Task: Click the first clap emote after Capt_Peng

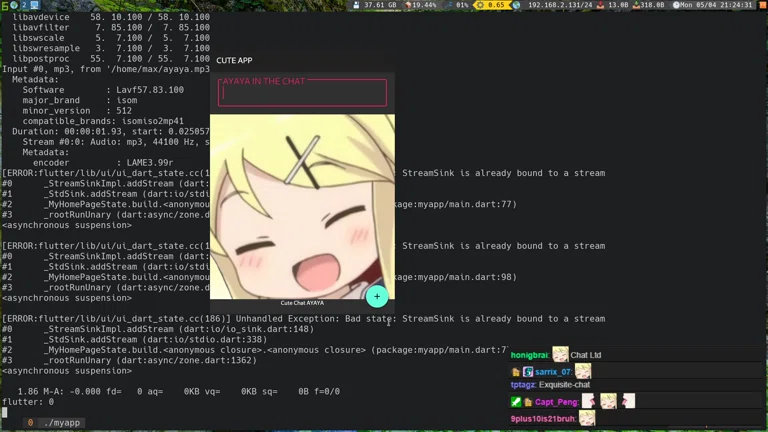Action: coord(588,401)
